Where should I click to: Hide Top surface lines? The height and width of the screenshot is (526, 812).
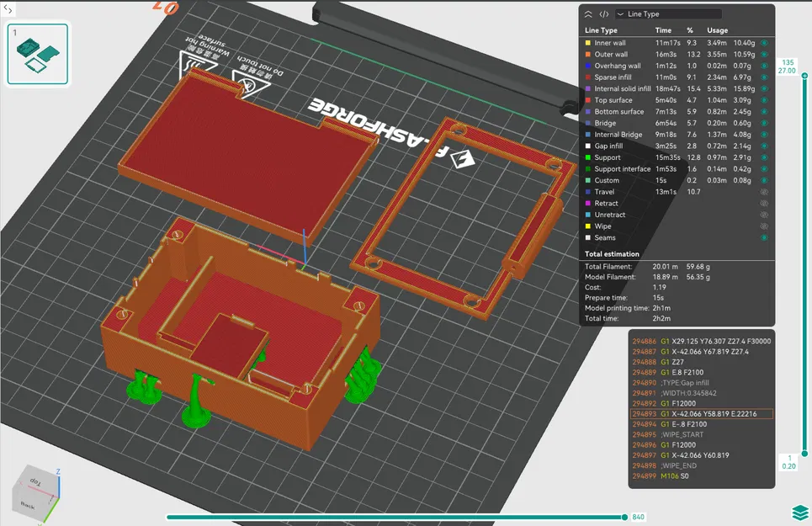click(764, 100)
